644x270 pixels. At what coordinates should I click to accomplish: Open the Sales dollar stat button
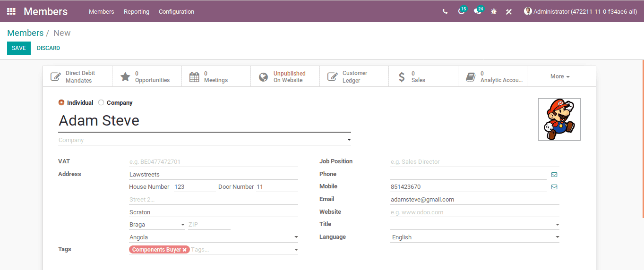423,76
